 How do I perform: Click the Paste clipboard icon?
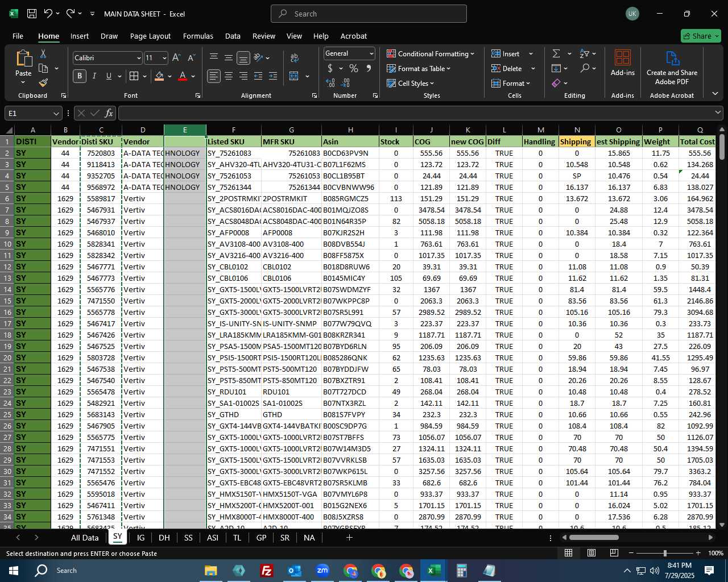23,59
